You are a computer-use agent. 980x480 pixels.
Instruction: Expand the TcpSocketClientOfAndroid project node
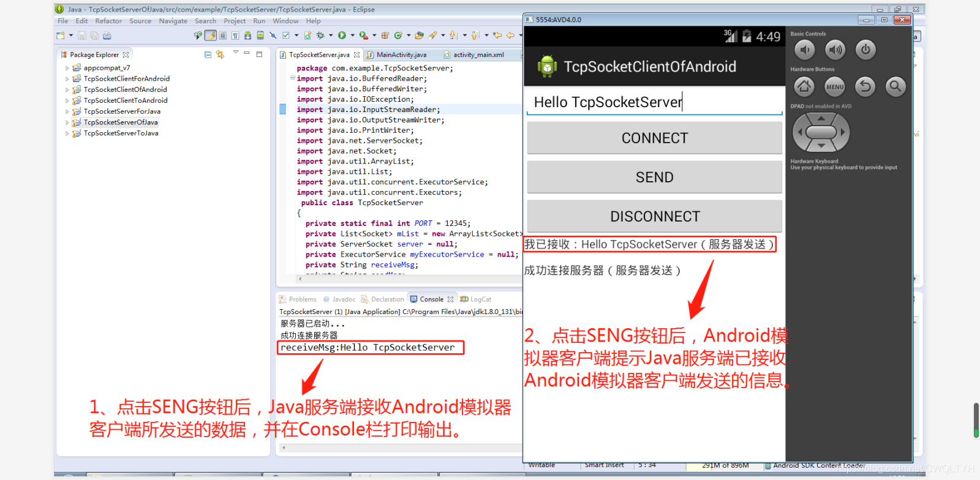67,90
